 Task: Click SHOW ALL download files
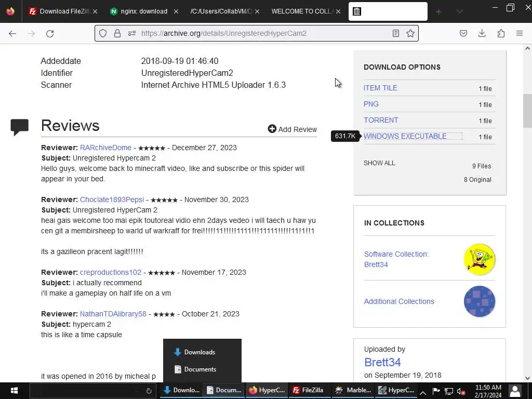click(379, 163)
